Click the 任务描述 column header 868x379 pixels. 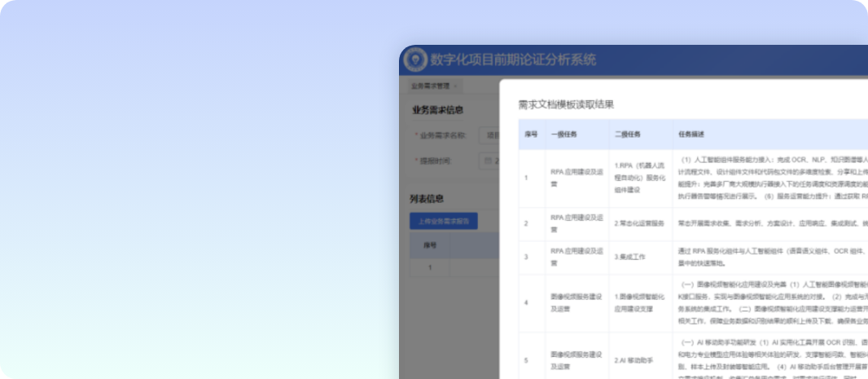click(691, 134)
